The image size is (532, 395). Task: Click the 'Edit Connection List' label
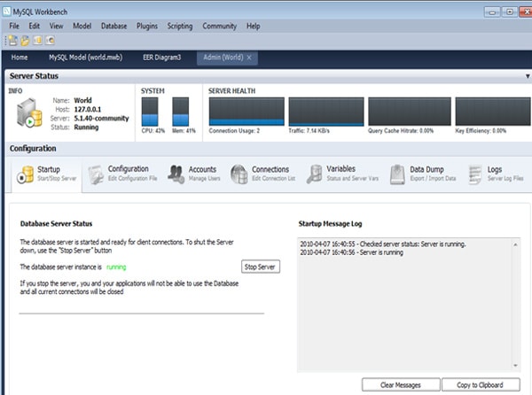click(274, 179)
